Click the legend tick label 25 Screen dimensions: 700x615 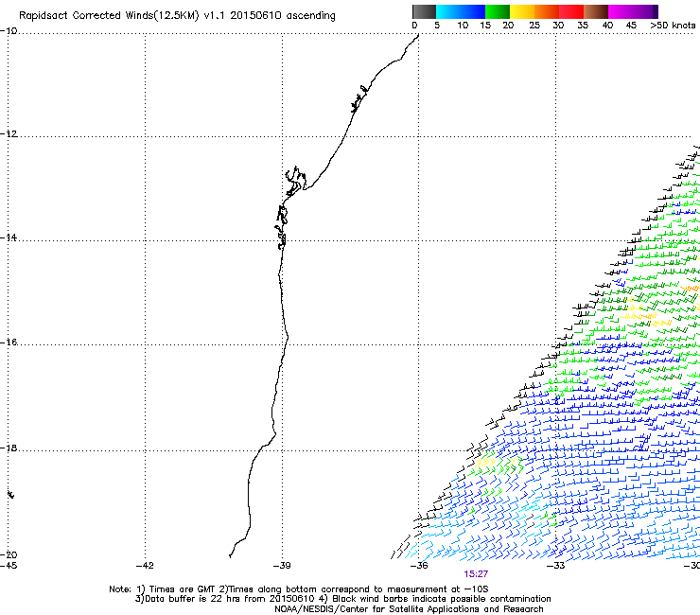click(x=534, y=26)
